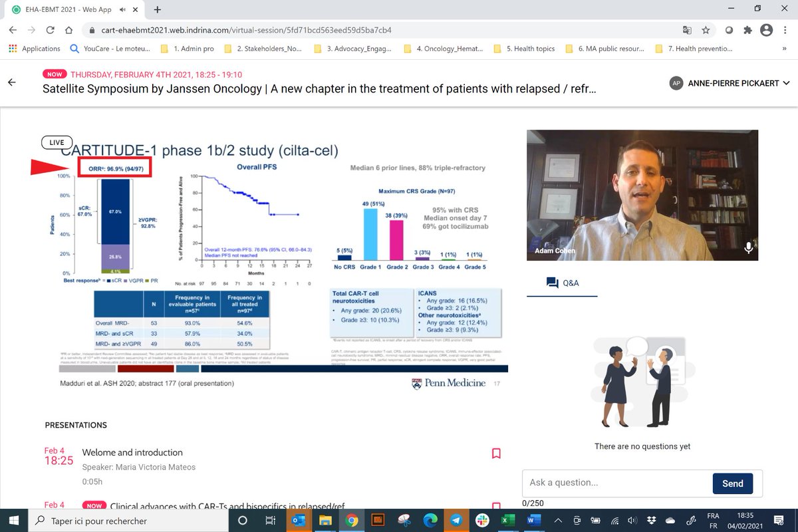The image size is (798, 532).
Task: Send the question with the Send button
Action: coord(733,483)
